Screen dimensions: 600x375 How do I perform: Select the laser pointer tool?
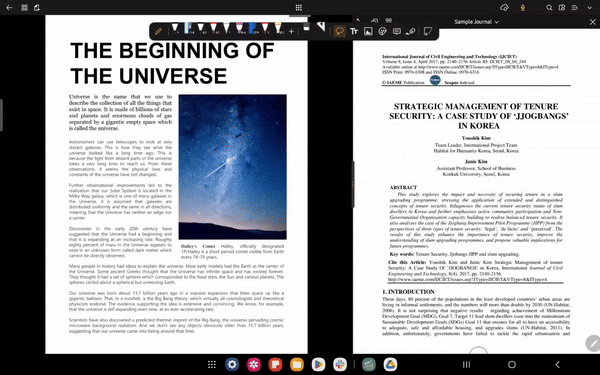tap(411, 31)
